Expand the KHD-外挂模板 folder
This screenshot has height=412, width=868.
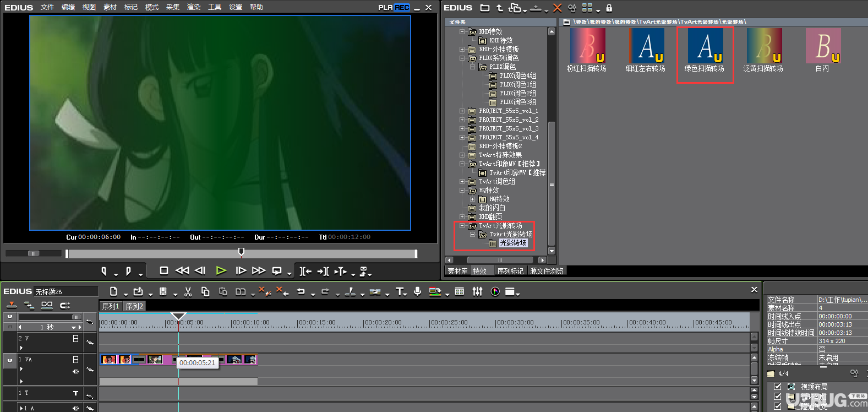coord(462,49)
